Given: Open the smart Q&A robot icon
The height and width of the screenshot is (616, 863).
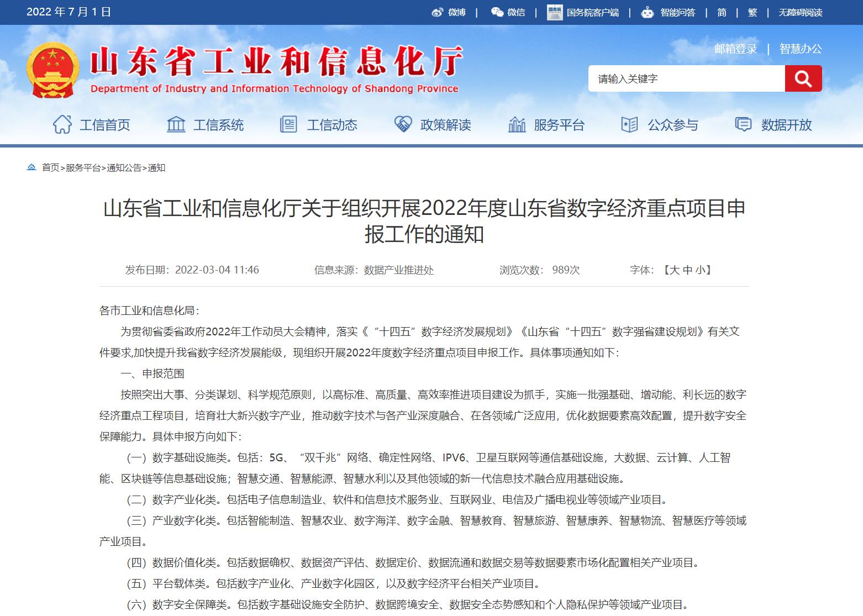Looking at the screenshot, I should [647, 12].
